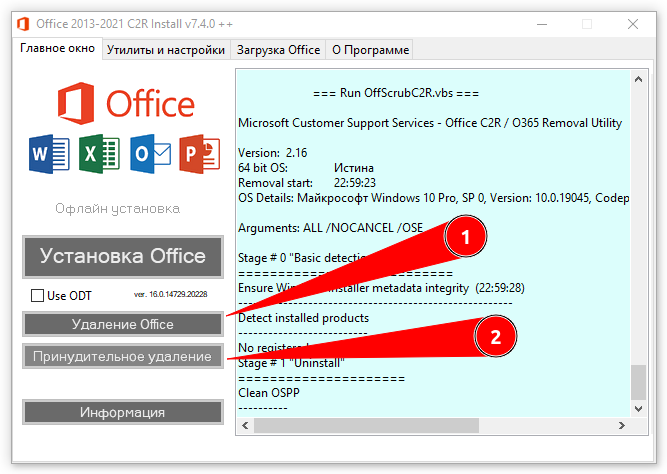Viewport: 667px width, 474px height.
Task: Minimize the Office C2R Install window
Action: tap(542, 24)
